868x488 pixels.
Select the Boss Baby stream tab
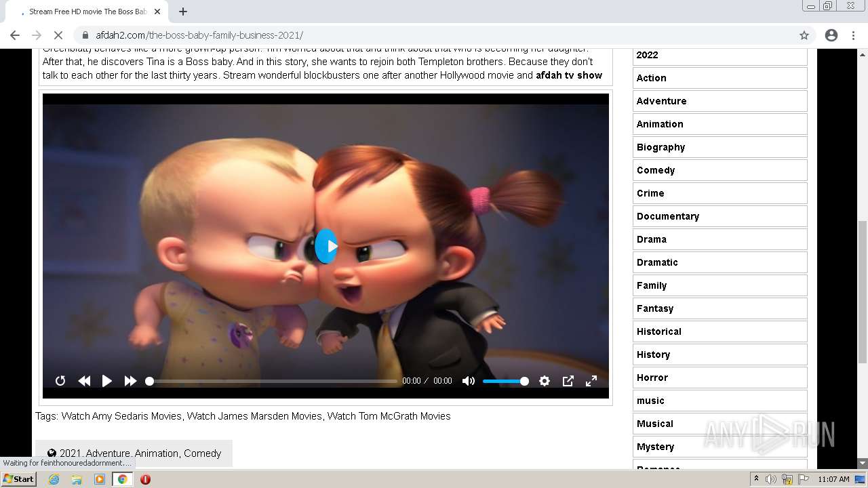(88, 12)
